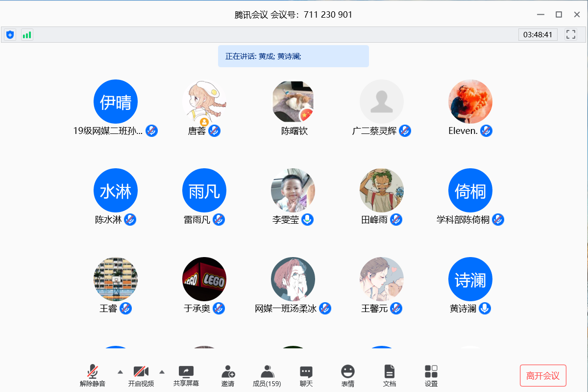
Task: Open the Members list 成员(159)
Action: [267, 376]
